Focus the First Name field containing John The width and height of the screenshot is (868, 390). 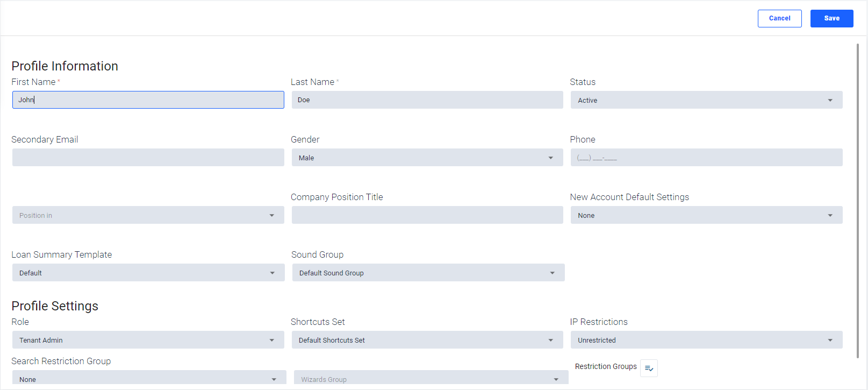click(x=148, y=100)
